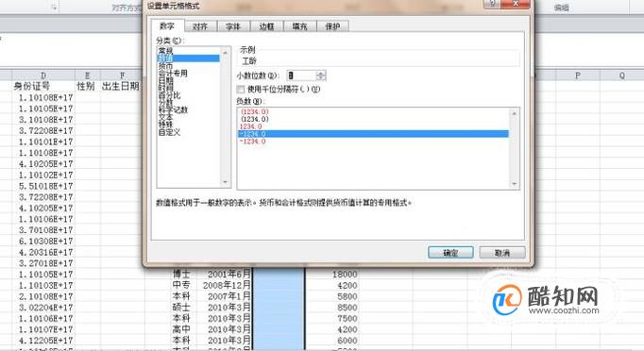The image size is (644, 351).
Task: Click the negative numbers list scroll down arrow
Action: tap(515, 184)
